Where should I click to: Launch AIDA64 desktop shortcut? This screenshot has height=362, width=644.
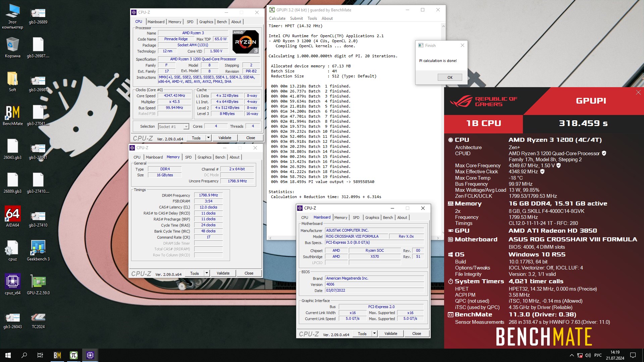tap(12, 217)
